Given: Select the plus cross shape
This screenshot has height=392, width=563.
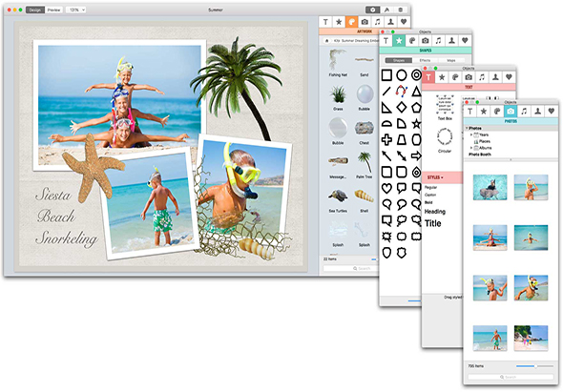Looking at the screenshot, I should click(386, 139).
